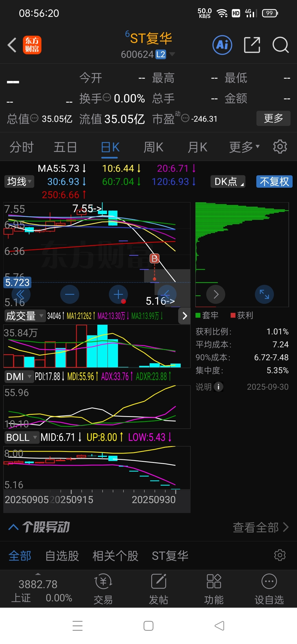297x644 pixels.
Task: Tap Android recent apps menu button
Action: pyautogui.click(x=78, y=626)
